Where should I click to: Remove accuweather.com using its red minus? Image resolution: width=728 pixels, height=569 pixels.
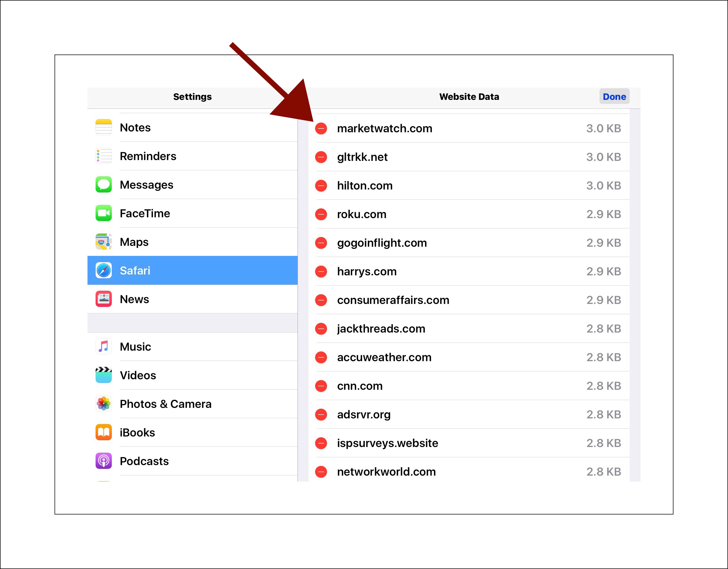tap(321, 357)
